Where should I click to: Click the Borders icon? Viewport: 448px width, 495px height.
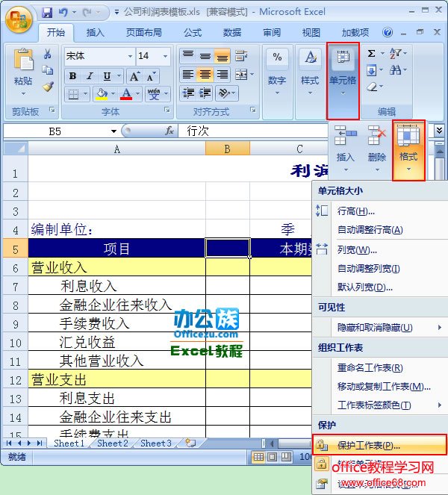tap(74, 94)
